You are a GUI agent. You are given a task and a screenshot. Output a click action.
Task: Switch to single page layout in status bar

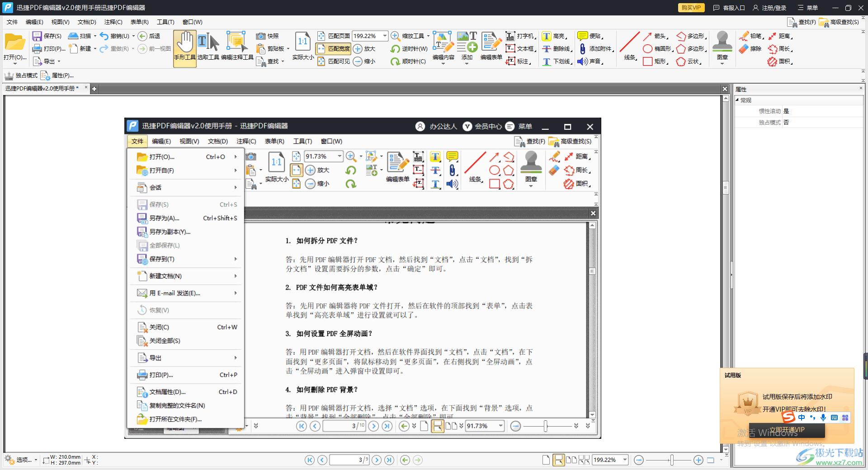pos(546,460)
